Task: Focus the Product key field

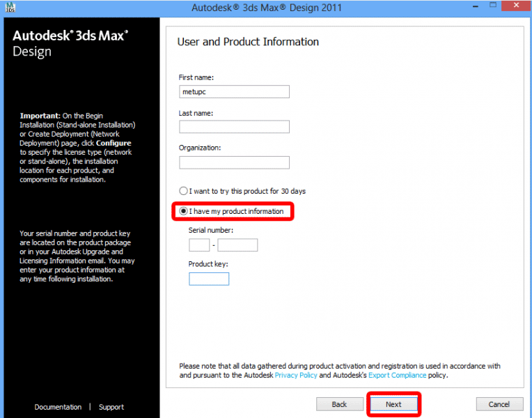Action: click(209, 279)
